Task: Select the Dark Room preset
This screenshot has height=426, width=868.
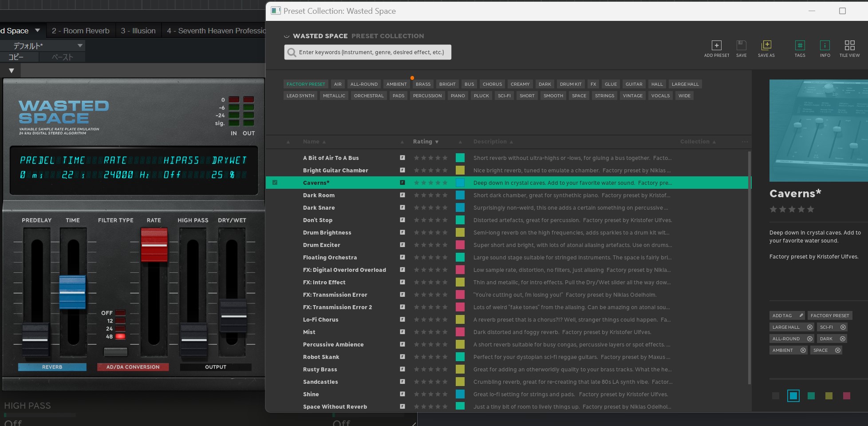Action: tap(319, 195)
